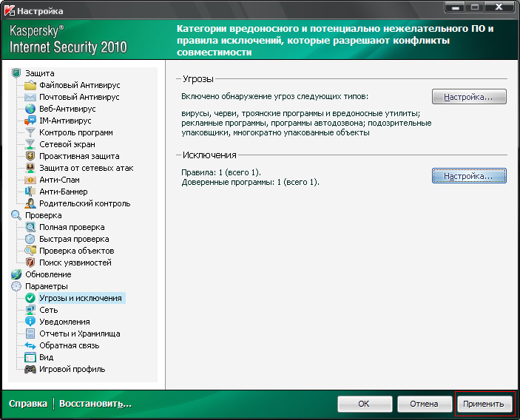The image size is (520, 420).
Task: Select Проверка объектов entry
Action: pos(77,251)
